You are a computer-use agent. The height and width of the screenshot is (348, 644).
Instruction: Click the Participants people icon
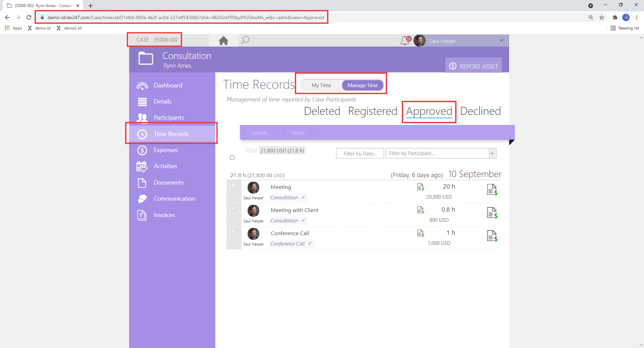(x=142, y=118)
